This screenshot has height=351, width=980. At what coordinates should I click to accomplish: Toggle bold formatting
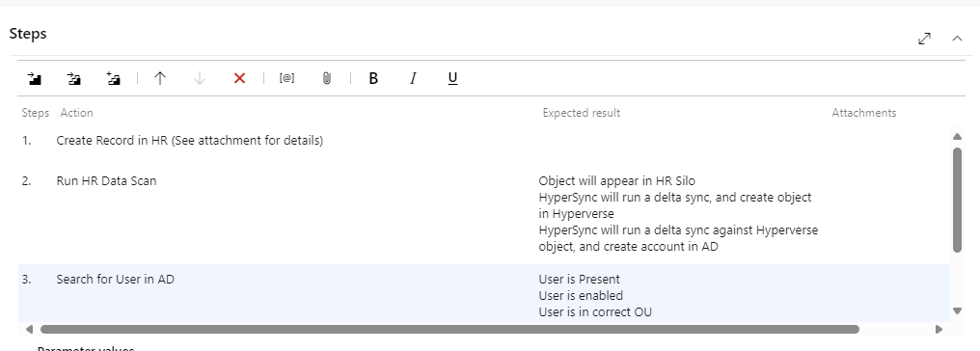click(x=373, y=79)
